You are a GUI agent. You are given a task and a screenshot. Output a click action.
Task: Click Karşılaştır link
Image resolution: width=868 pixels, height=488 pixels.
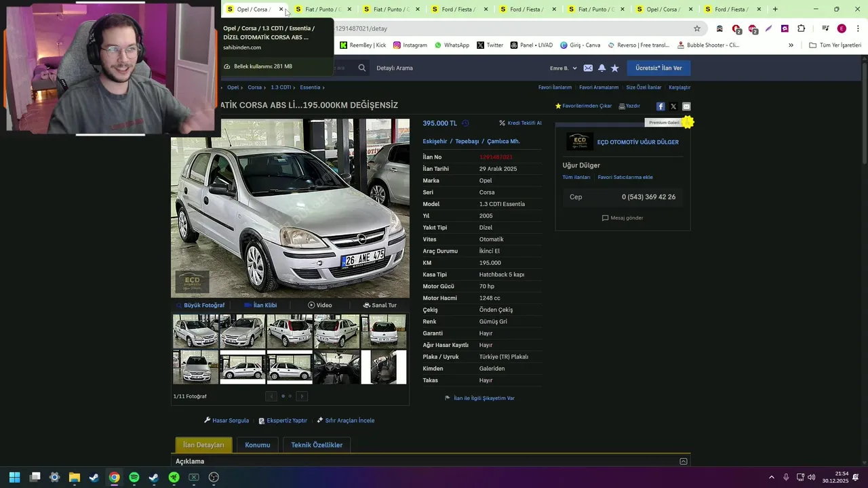[679, 87]
